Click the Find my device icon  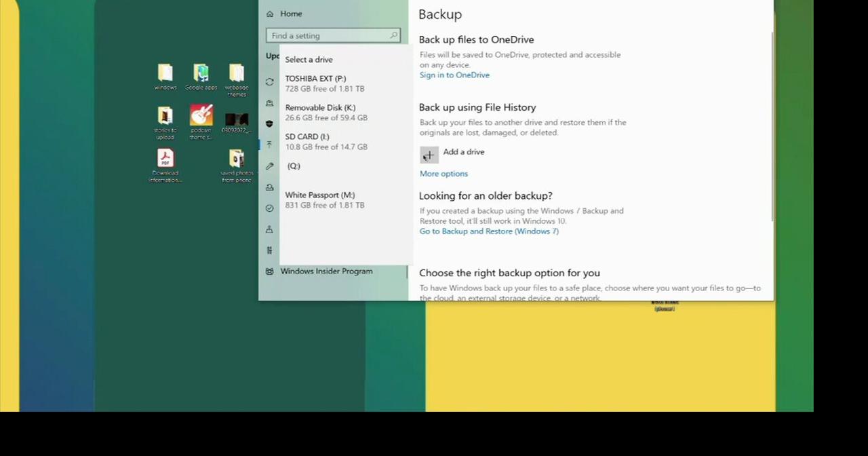pos(269,229)
